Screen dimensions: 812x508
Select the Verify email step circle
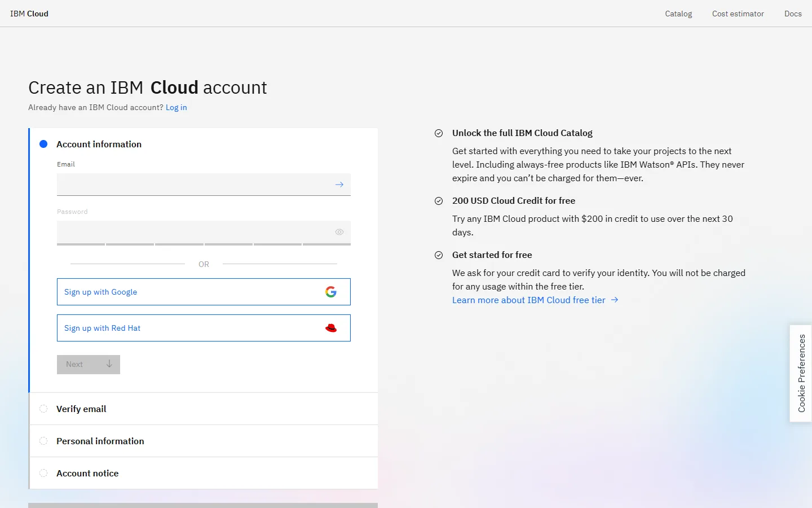coord(43,409)
